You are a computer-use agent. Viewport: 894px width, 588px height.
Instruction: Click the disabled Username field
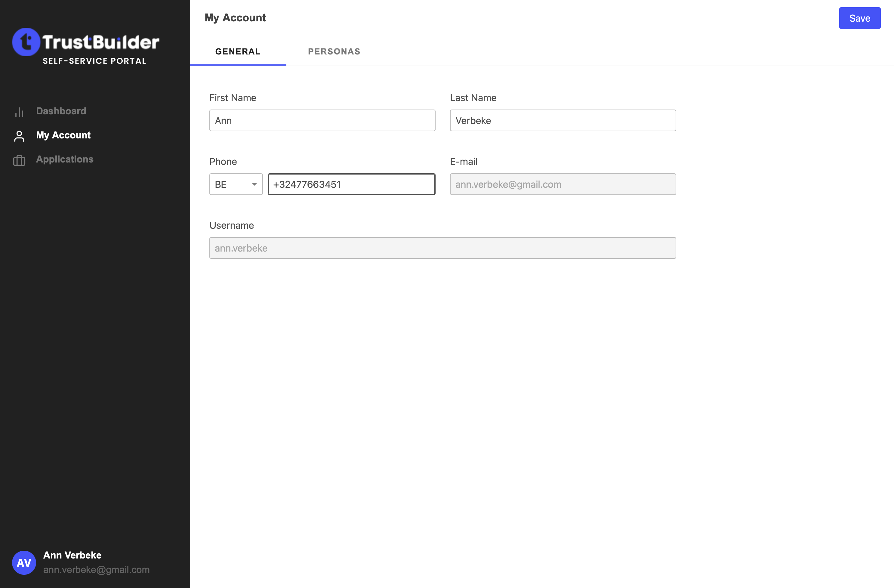pos(442,248)
